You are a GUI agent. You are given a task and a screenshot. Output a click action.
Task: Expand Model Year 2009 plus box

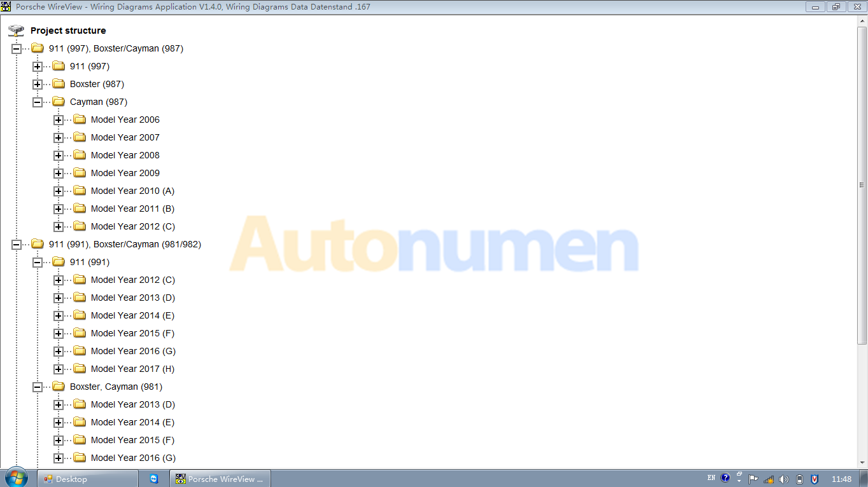click(x=59, y=173)
